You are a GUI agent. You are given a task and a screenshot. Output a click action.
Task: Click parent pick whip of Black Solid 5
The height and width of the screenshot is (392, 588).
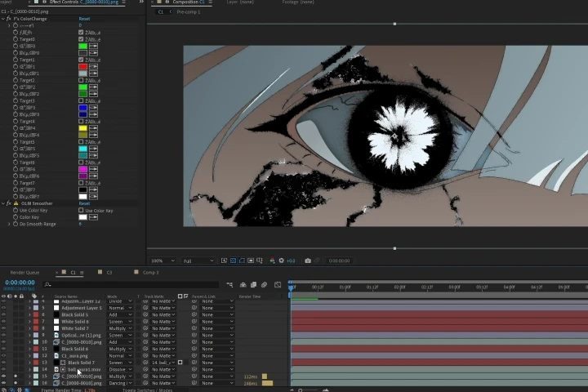[194, 314]
